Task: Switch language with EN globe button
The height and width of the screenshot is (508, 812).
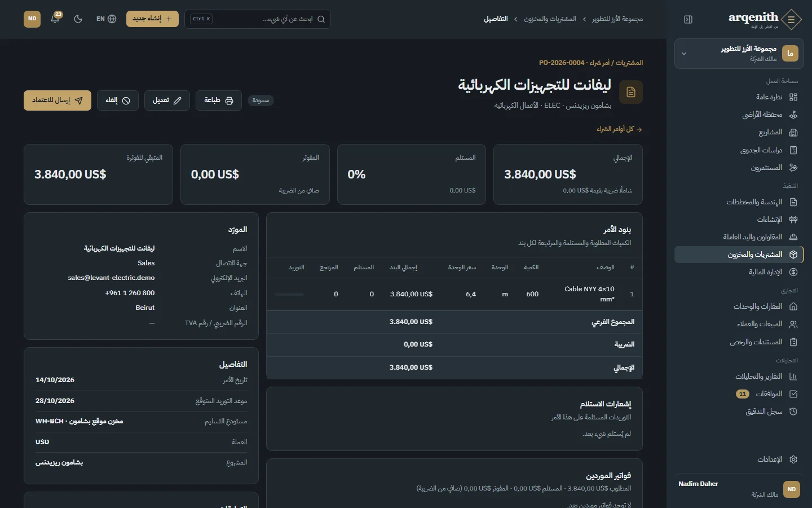Action: click(x=107, y=19)
